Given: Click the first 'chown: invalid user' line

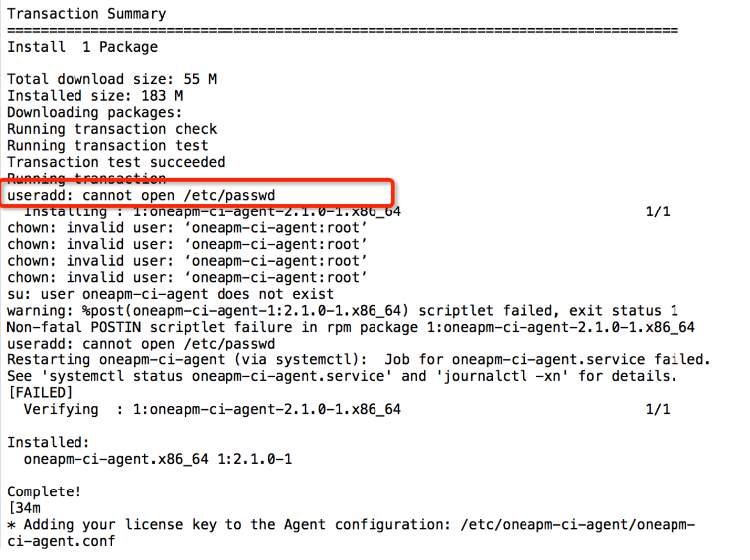Looking at the screenshot, I should click(x=187, y=228).
